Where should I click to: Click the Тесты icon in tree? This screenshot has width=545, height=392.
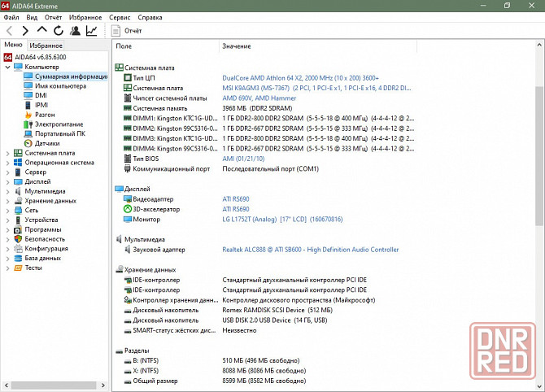pyautogui.click(x=18, y=268)
